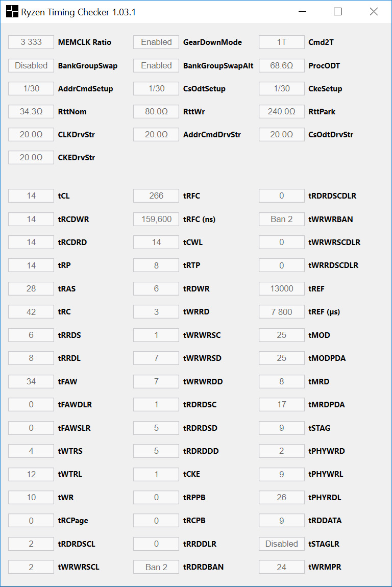Click the RttPark 240.0Ω field

[x=281, y=111]
